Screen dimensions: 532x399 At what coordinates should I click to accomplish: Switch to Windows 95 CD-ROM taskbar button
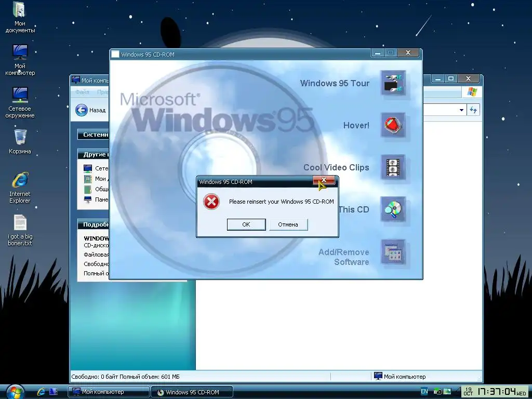[192, 392]
